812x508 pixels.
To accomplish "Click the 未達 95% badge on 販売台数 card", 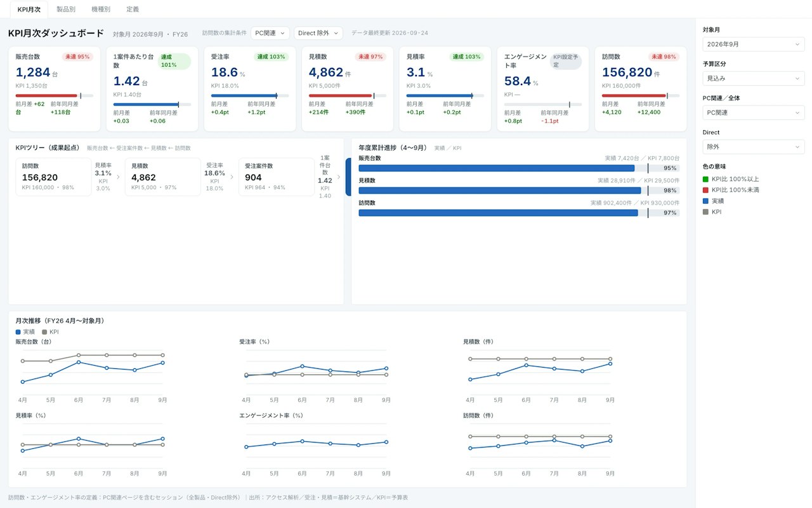I will [77, 57].
